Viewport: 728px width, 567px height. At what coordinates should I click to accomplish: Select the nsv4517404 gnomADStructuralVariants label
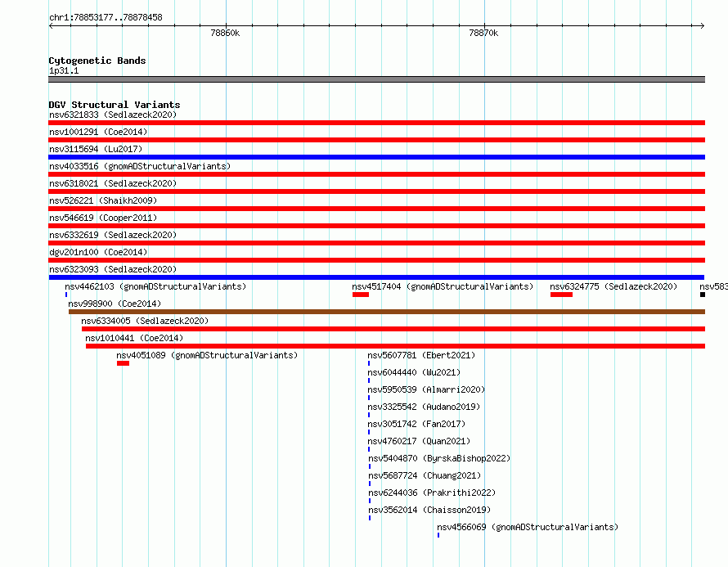[443, 286]
